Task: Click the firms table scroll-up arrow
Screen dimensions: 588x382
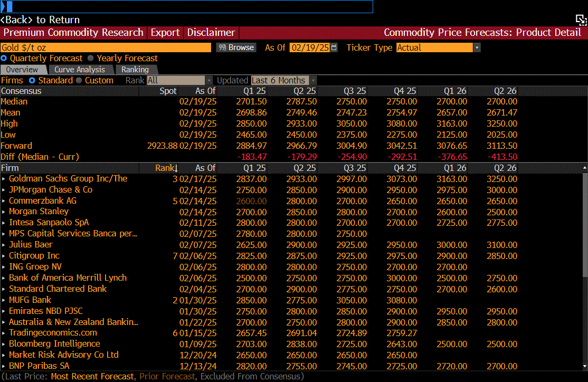Action: coord(585,168)
